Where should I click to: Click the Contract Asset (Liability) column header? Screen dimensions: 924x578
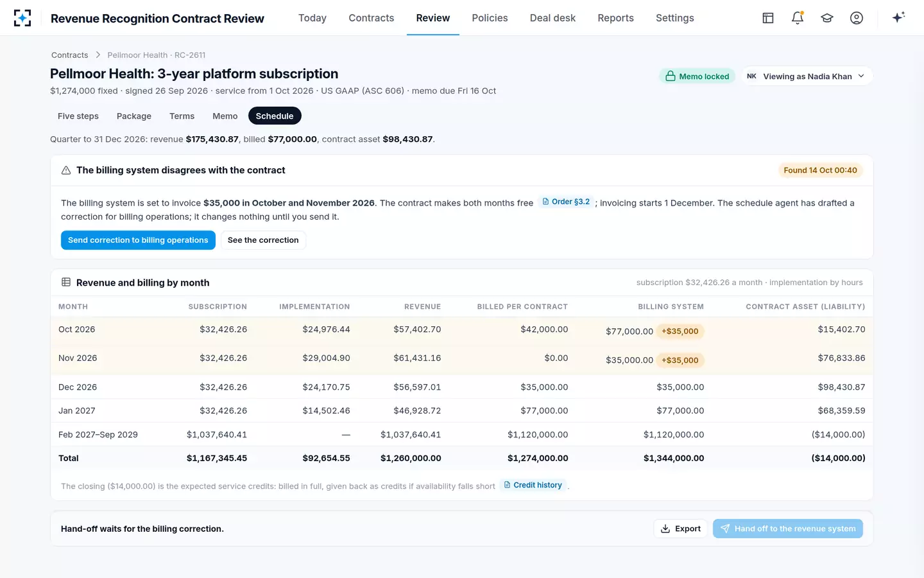(805, 307)
